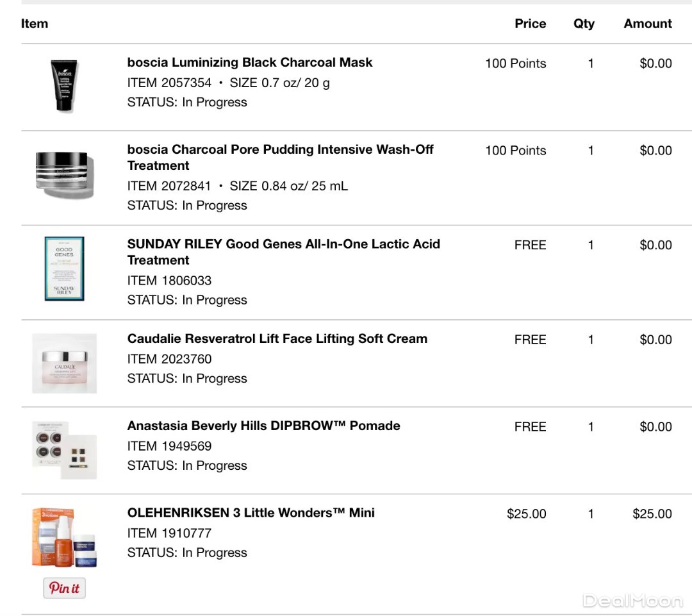
Task: Open Caudalie Resveratrol Lift Face Lifting Cream link
Action: 277,339
